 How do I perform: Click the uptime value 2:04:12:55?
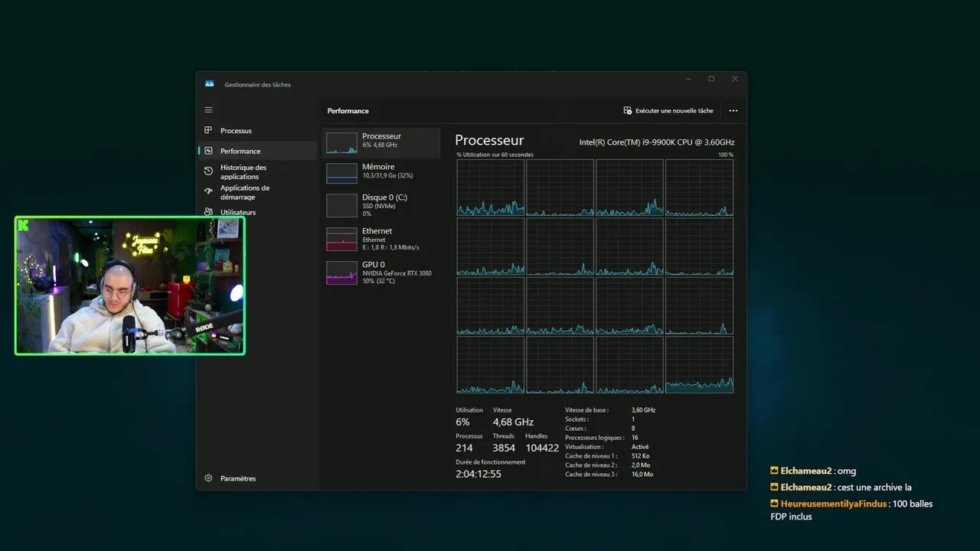(479, 474)
